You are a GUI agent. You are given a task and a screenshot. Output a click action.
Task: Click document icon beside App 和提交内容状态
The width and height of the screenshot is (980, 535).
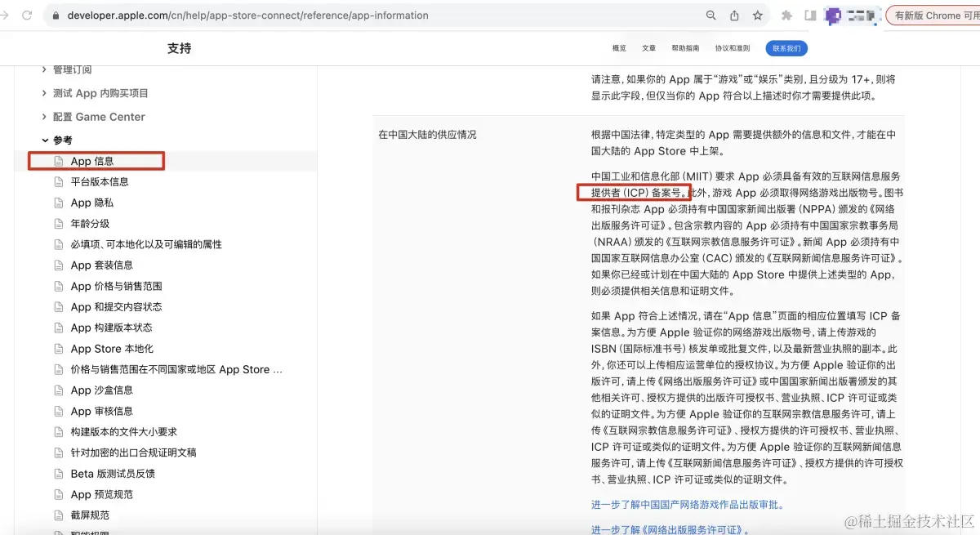tap(58, 306)
